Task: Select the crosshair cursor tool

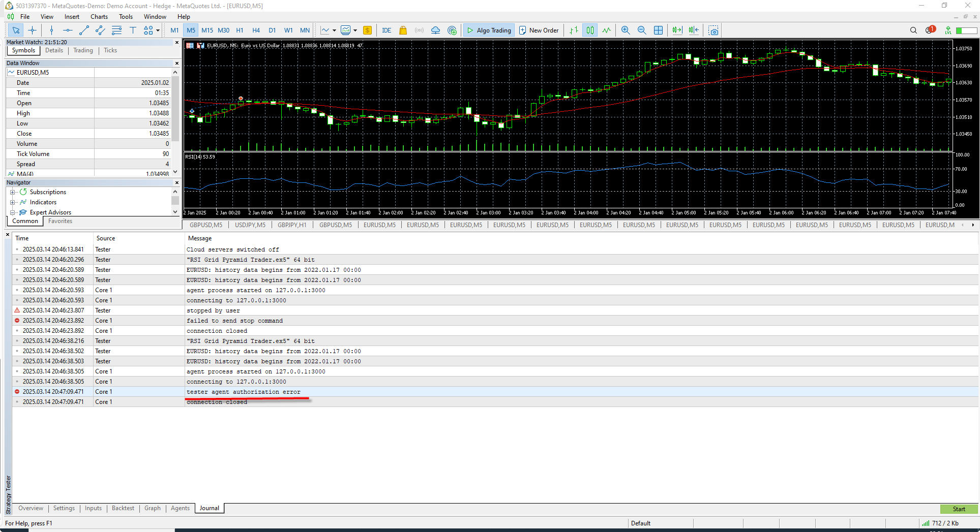Action: click(x=32, y=30)
